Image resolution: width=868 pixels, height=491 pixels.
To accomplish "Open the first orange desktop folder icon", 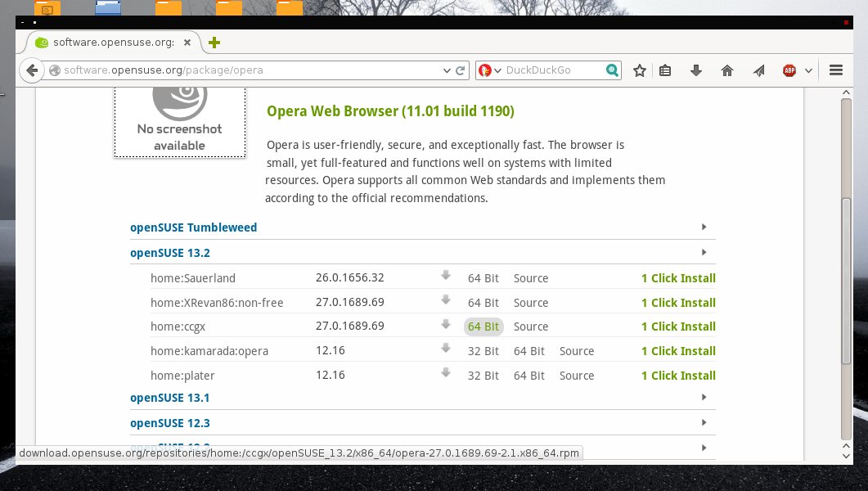I will point(47,7).
